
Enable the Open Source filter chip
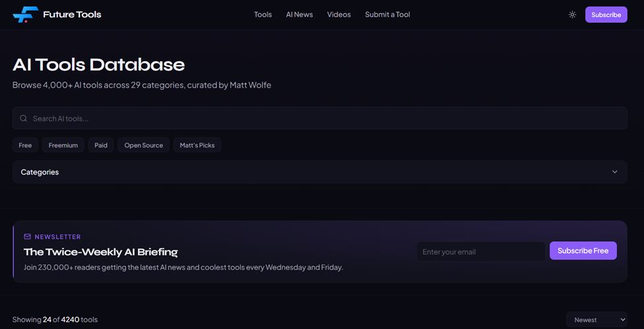pyautogui.click(x=143, y=145)
